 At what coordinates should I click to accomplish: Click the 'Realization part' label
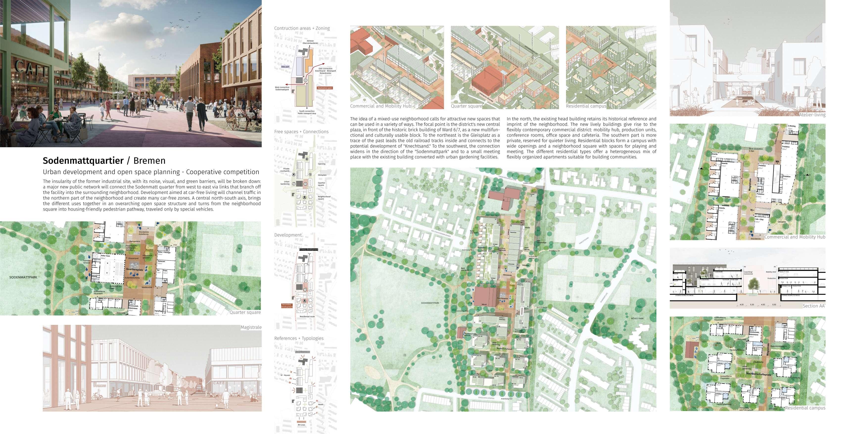(325, 88)
